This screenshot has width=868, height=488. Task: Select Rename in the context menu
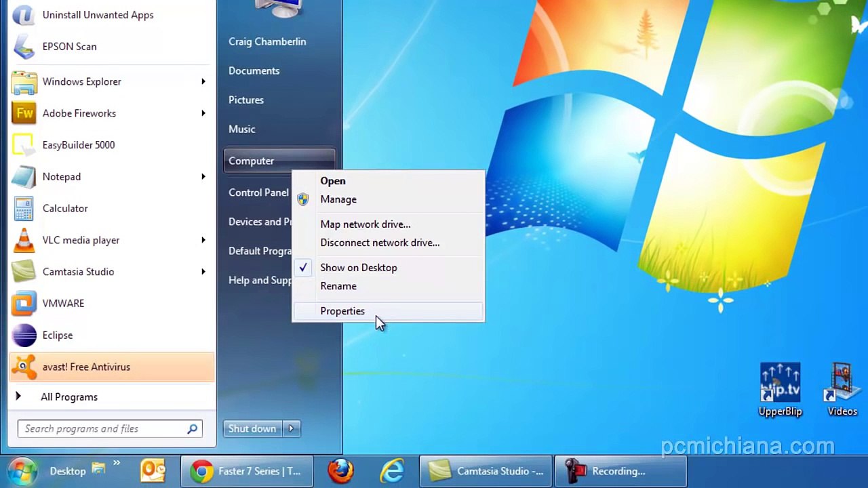pos(338,286)
